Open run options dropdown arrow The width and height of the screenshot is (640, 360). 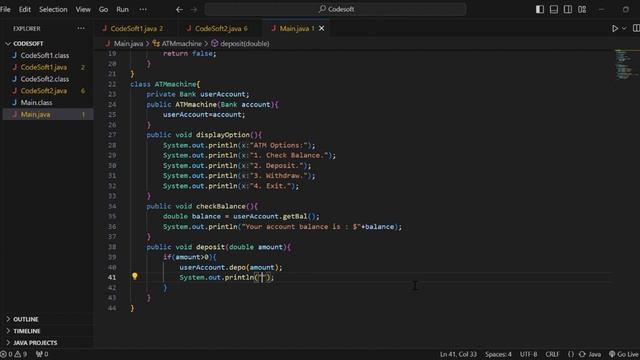[624, 28]
